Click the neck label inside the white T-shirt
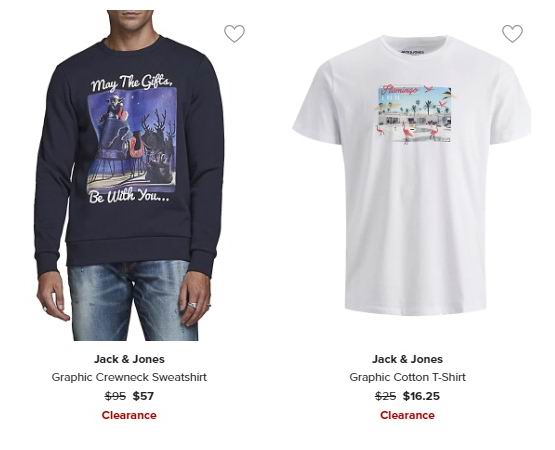555x450 pixels. (x=412, y=52)
